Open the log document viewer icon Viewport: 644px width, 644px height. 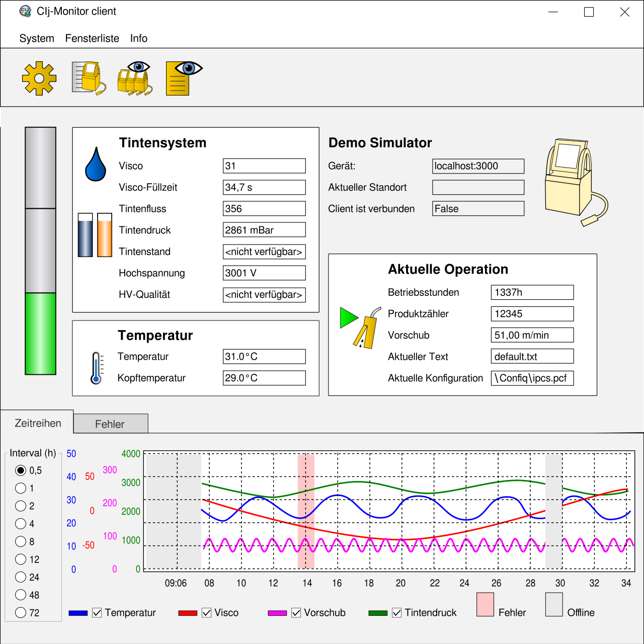[x=184, y=78]
